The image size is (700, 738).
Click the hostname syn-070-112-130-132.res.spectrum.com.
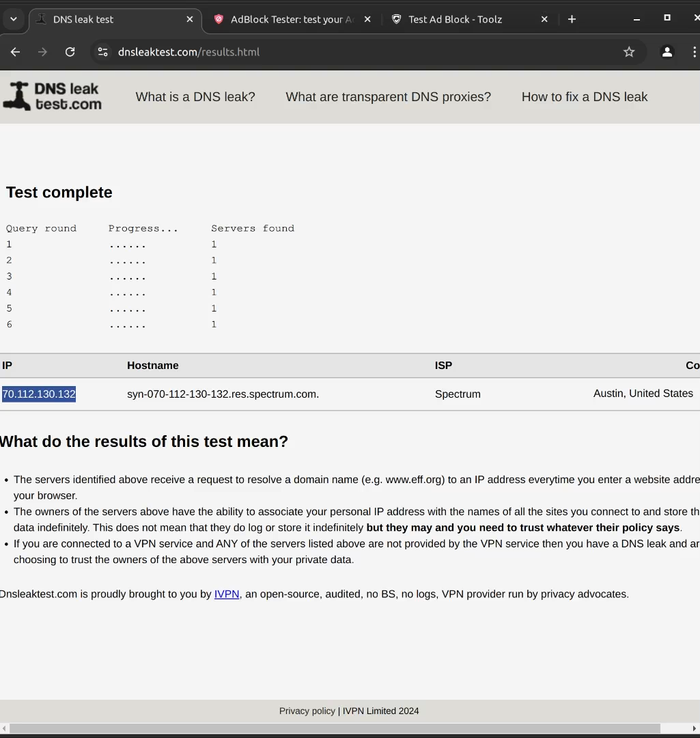click(x=223, y=394)
